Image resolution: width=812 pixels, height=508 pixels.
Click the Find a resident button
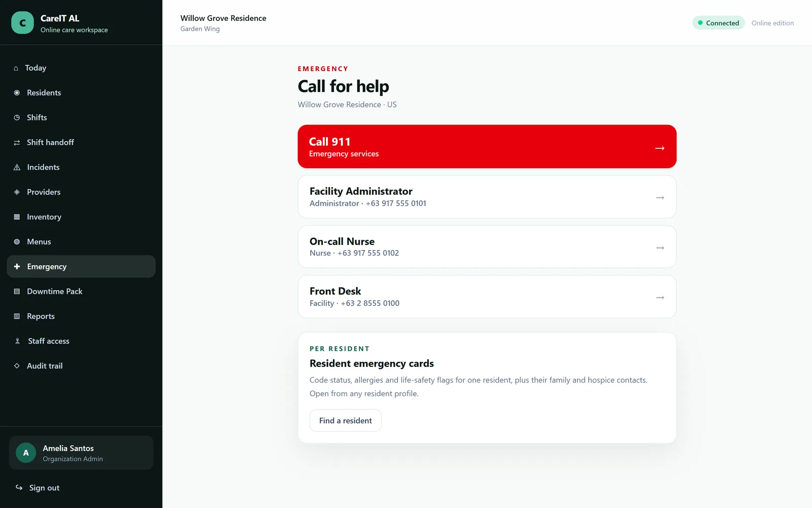click(345, 421)
